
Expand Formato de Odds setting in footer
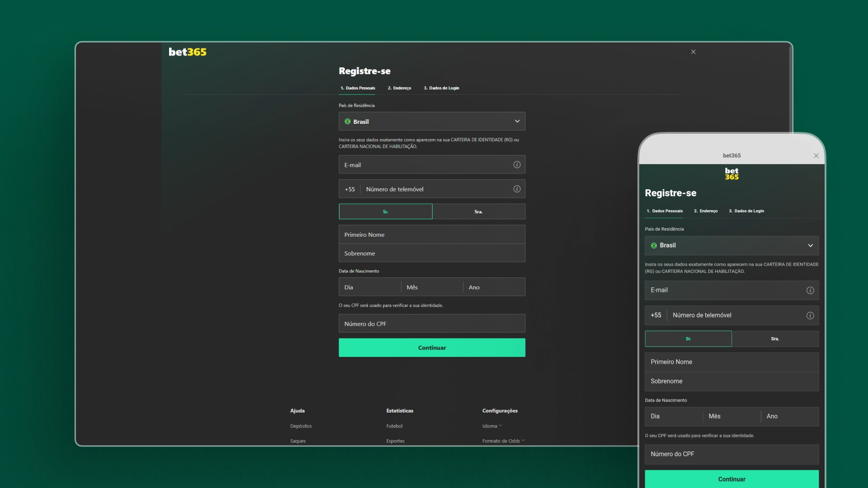pyautogui.click(x=504, y=441)
